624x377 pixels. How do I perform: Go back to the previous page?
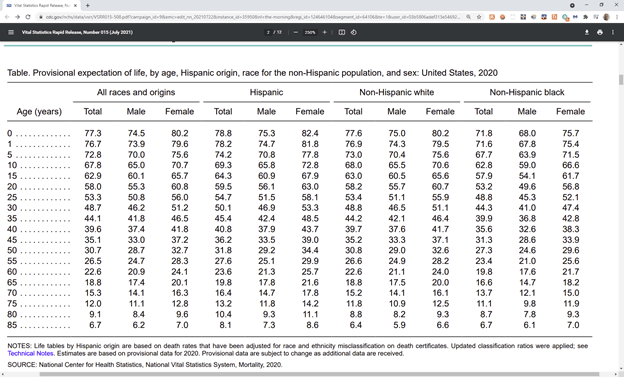click(7, 17)
